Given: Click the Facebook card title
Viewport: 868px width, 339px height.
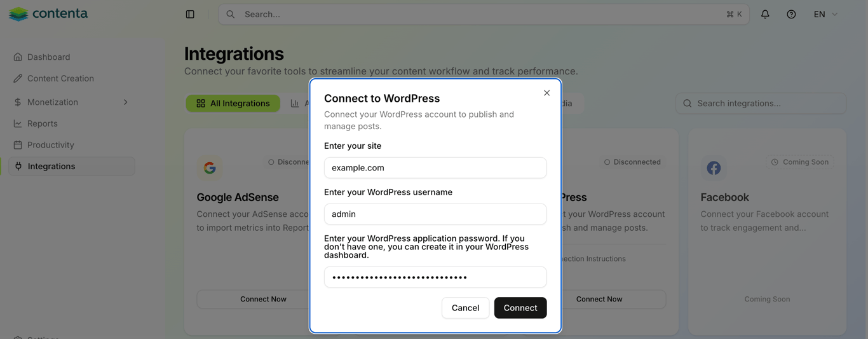Looking at the screenshot, I should tap(724, 198).
